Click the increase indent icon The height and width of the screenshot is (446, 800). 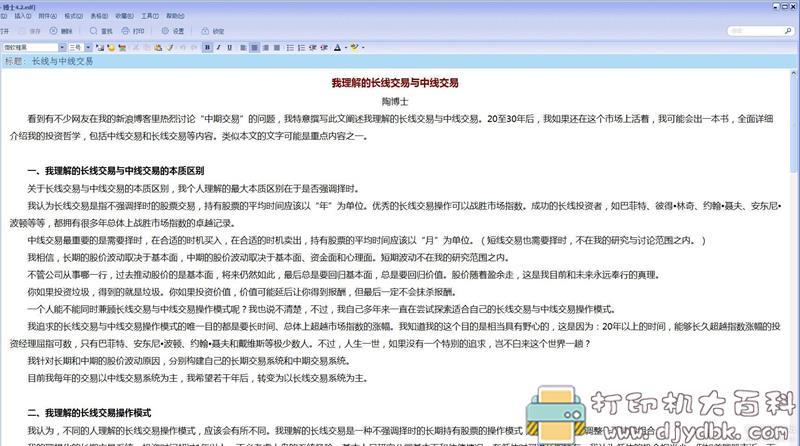coord(324,47)
